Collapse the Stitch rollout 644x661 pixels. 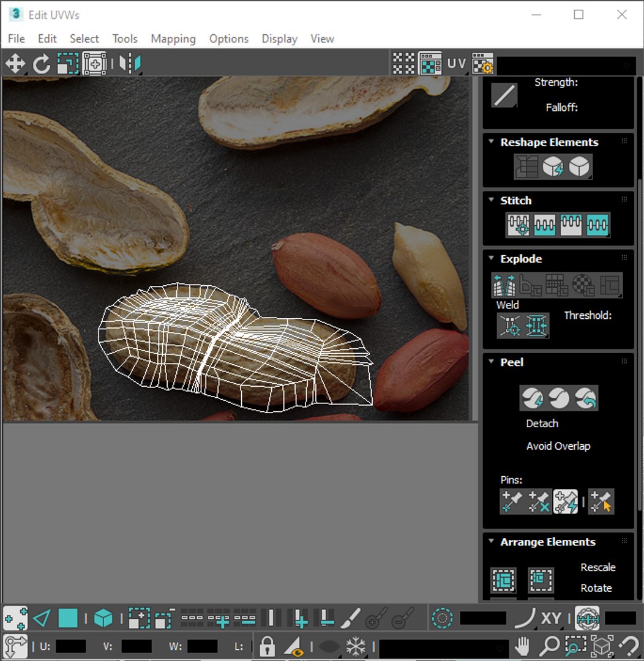pyautogui.click(x=492, y=200)
